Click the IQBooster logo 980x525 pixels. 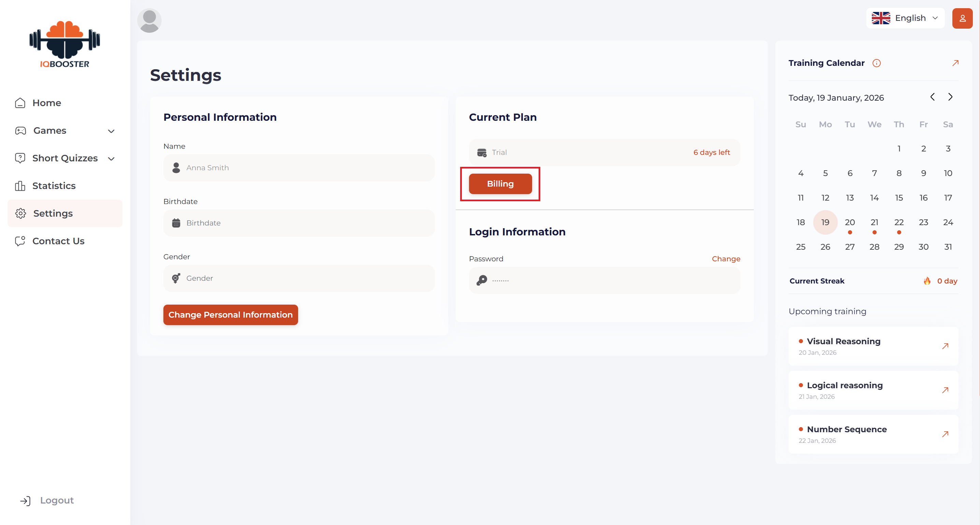[x=65, y=44]
